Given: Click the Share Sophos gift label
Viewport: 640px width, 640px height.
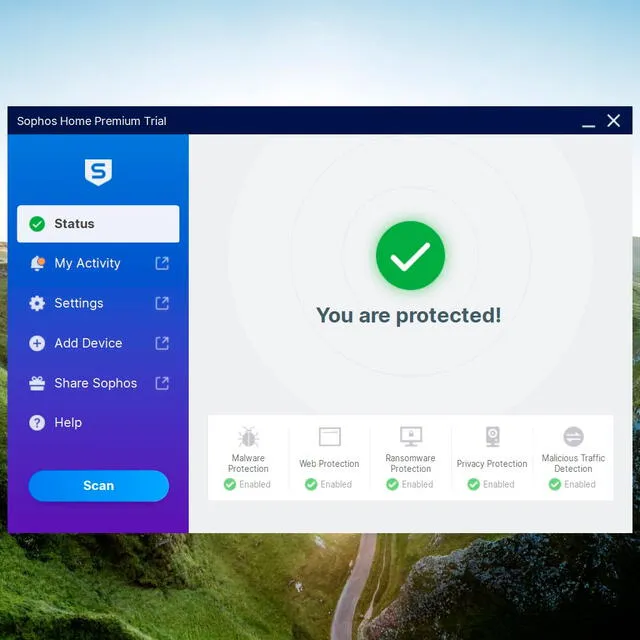Looking at the screenshot, I should 95,383.
